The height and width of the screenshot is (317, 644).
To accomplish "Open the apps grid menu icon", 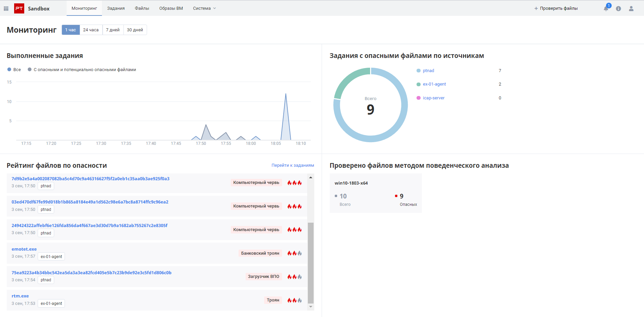I will click(6, 8).
